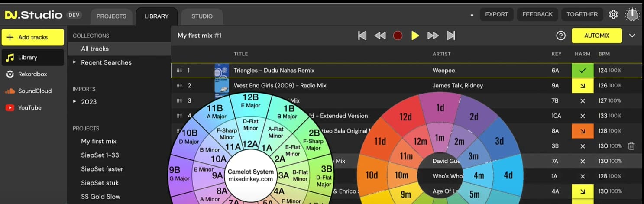Open SS Gold Slow project
This screenshot has height=204, width=644.
(x=100, y=197)
